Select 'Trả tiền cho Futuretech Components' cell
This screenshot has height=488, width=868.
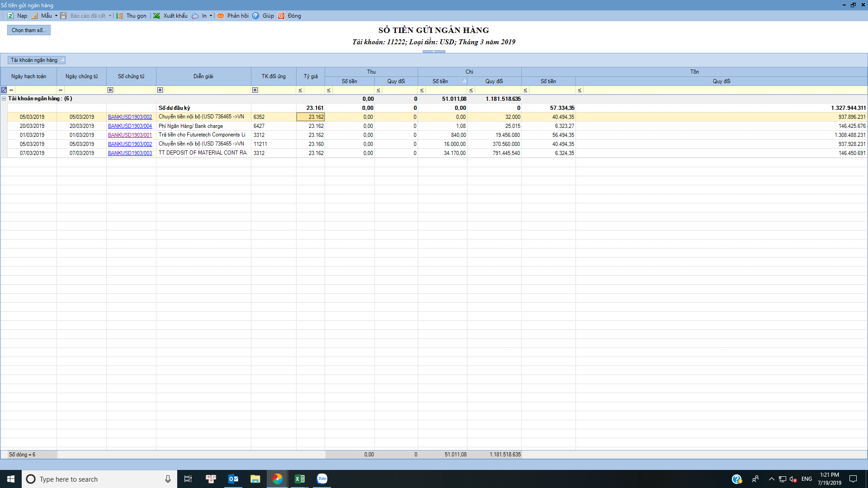204,135
